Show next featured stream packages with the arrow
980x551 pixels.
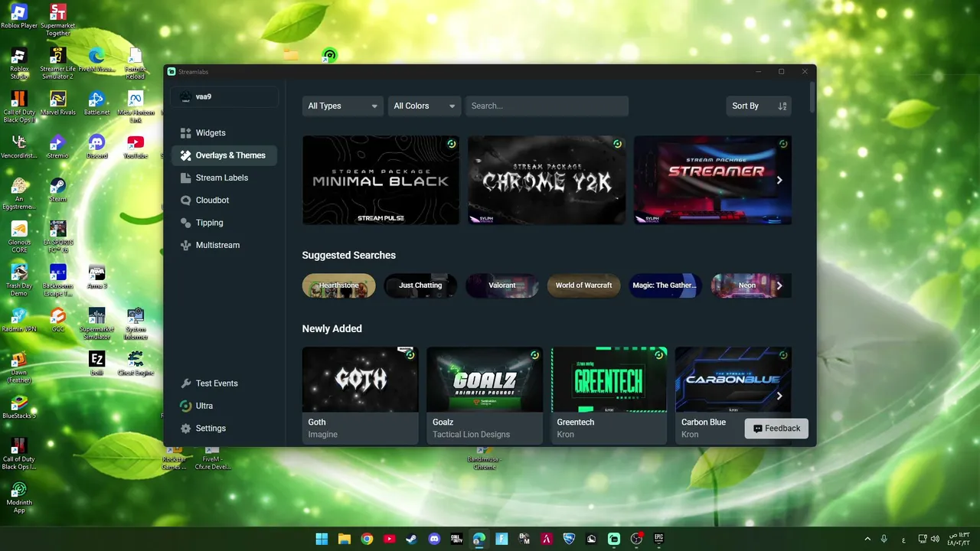(x=779, y=181)
